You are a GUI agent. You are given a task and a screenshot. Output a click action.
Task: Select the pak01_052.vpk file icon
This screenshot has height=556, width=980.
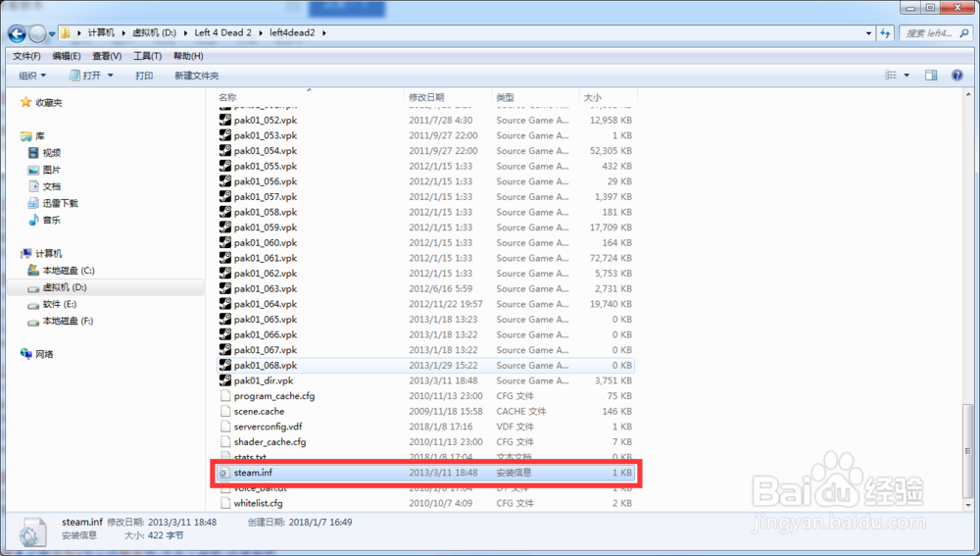[225, 120]
